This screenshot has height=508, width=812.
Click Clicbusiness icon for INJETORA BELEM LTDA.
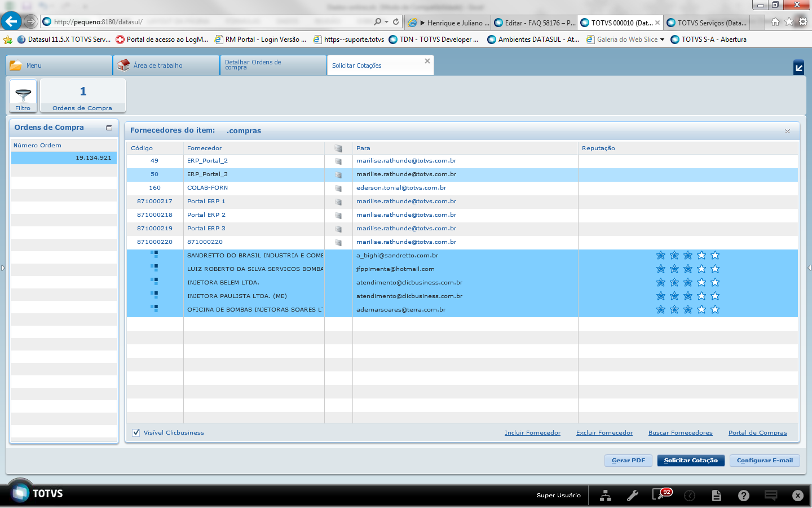click(x=155, y=282)
